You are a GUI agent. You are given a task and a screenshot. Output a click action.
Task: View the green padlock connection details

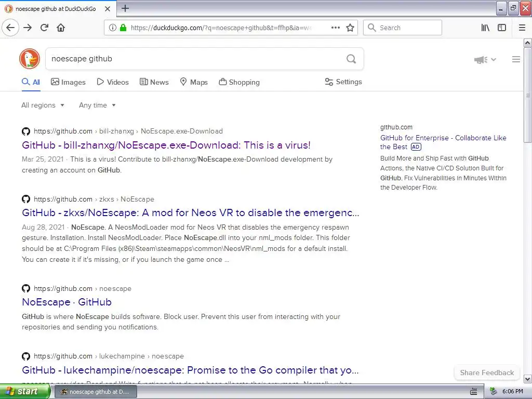pos(123,28)
